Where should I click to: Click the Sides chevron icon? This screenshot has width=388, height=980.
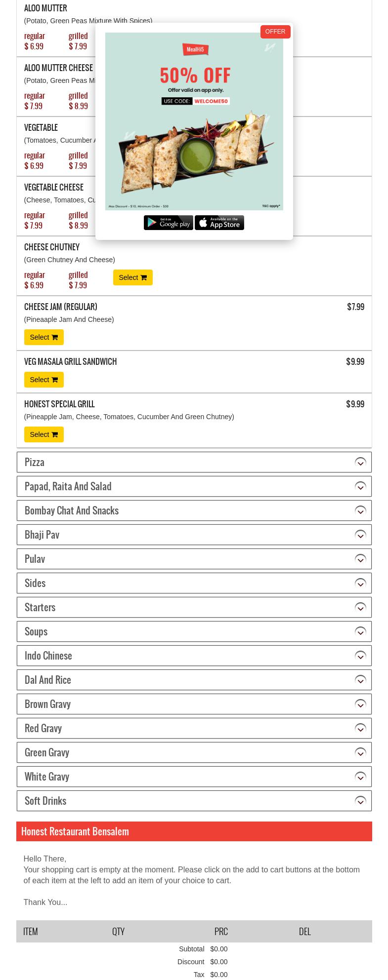pyautogui.click(x=360, y=584)
